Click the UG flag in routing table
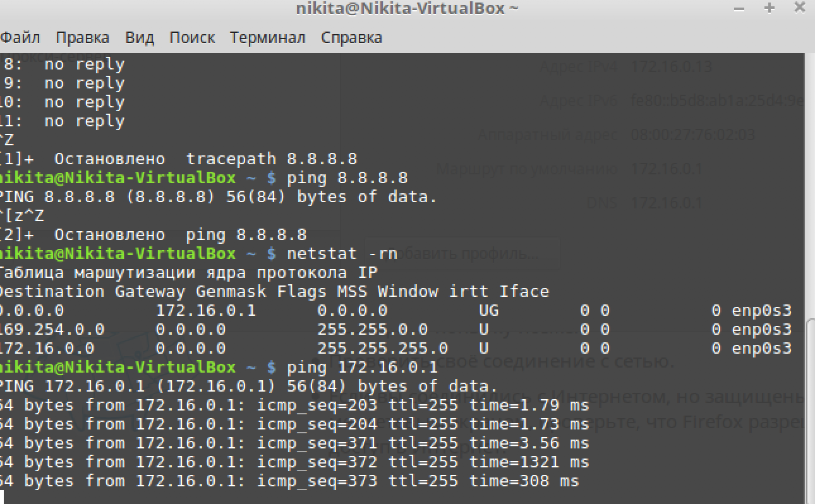The height and width of the screenshot is (504, 815). pos(489,310)
